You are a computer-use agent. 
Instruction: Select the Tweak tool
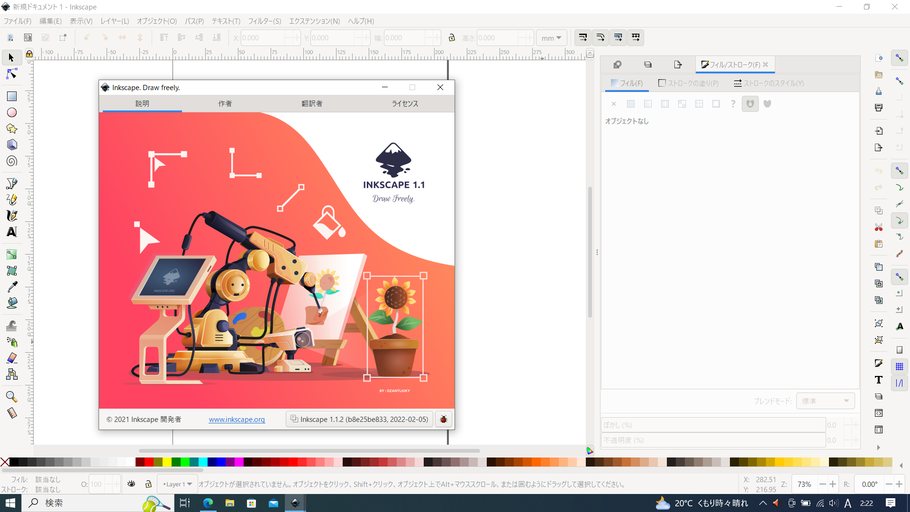[x=11, y=326]
